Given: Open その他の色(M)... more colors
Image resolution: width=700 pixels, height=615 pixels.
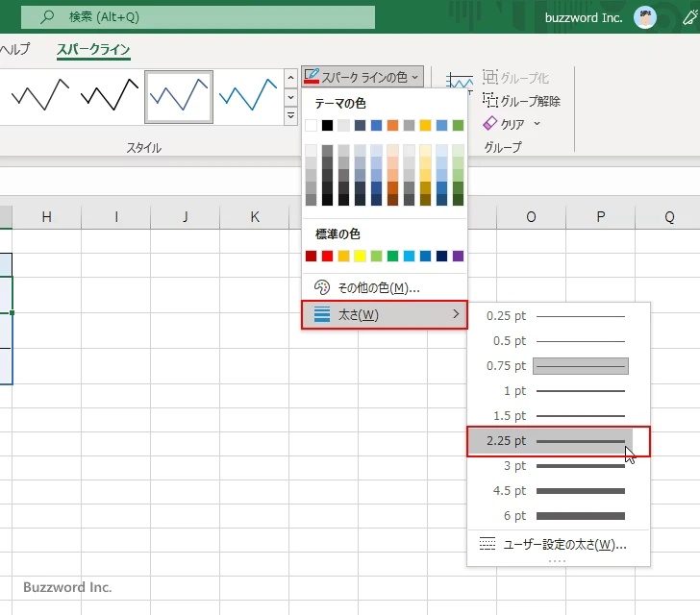Looking at the screenshot, I should point(385,288).
